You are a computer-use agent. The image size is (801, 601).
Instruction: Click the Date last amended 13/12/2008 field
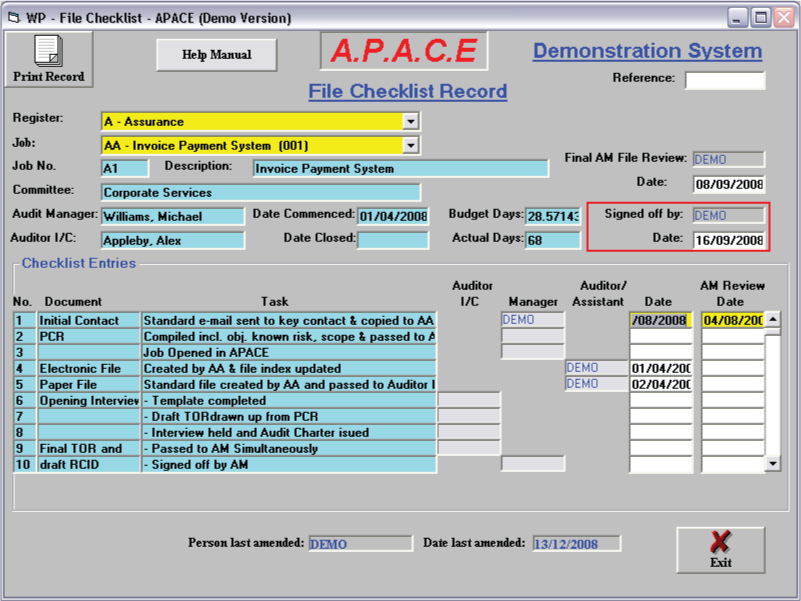pyautogui.click(x=576, y=544)
